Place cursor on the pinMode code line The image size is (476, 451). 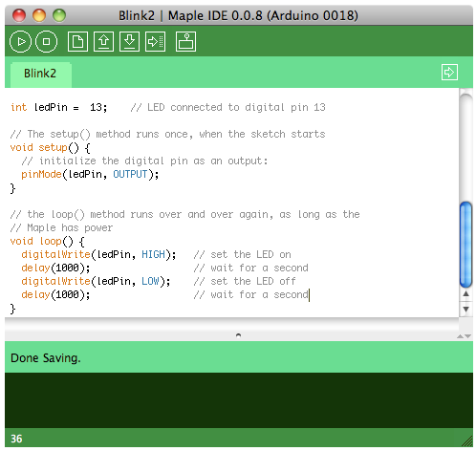[90, 175]
